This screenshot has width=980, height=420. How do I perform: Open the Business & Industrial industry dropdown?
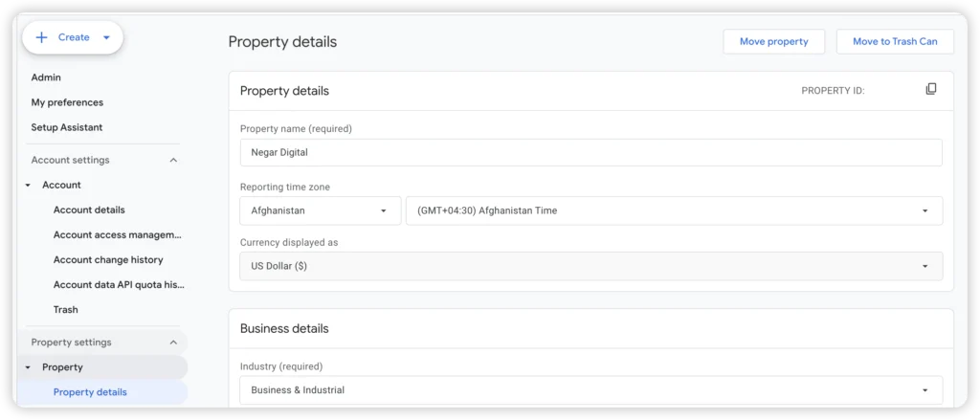(590, 390)
